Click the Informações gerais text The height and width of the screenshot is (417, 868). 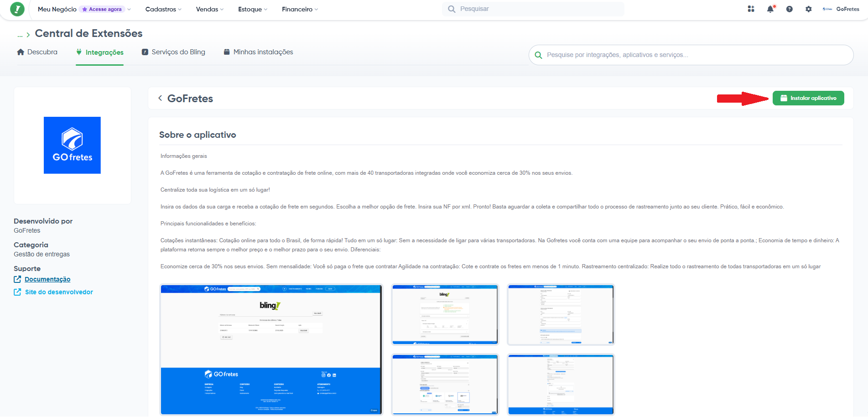point(184,156)
